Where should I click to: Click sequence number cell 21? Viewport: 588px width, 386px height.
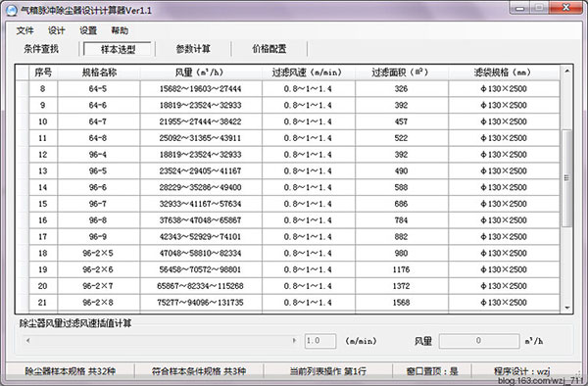(43, 303)
